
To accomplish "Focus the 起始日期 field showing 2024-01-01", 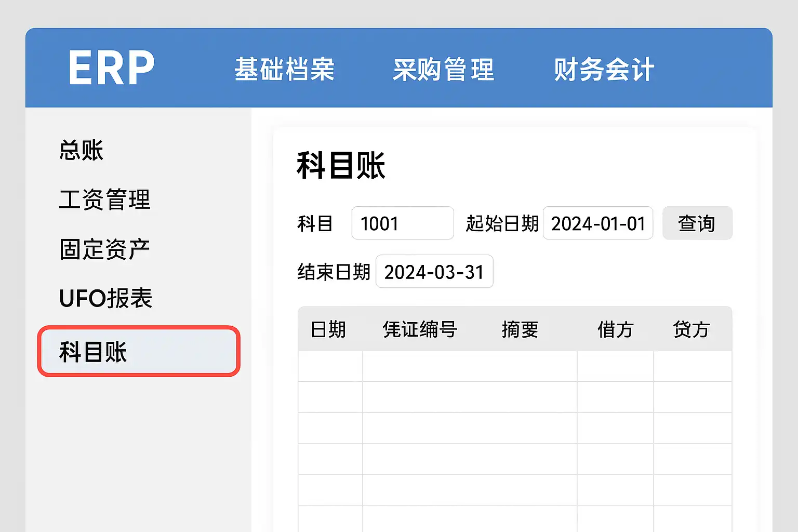I will 598,223.
